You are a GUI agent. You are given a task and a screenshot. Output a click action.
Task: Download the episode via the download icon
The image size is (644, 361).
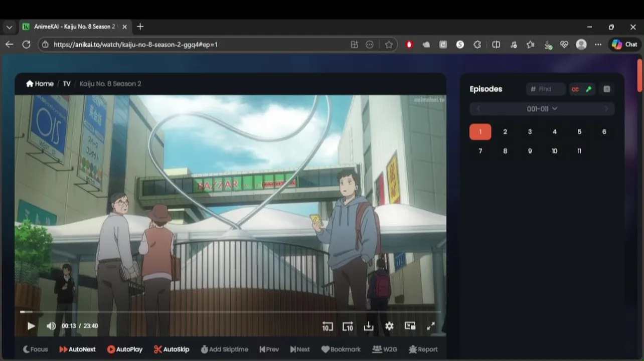coord(369,326)
